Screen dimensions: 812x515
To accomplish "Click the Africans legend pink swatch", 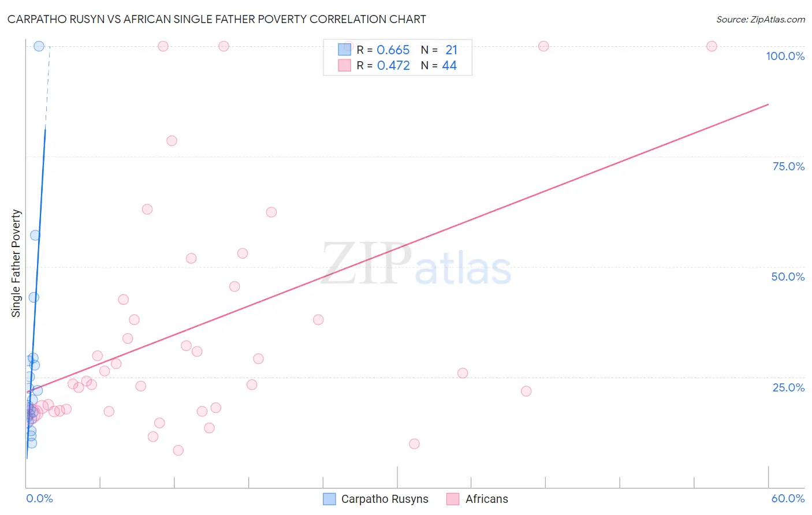I will click(453, 499).
